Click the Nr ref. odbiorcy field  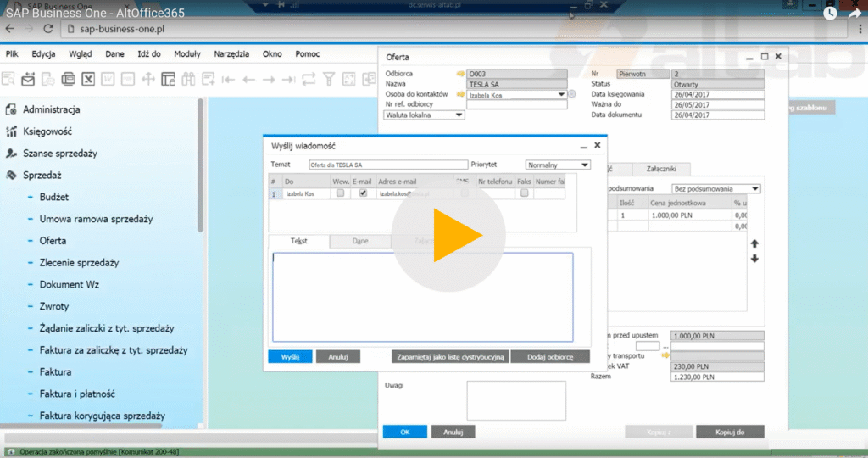tap(516, 104)
